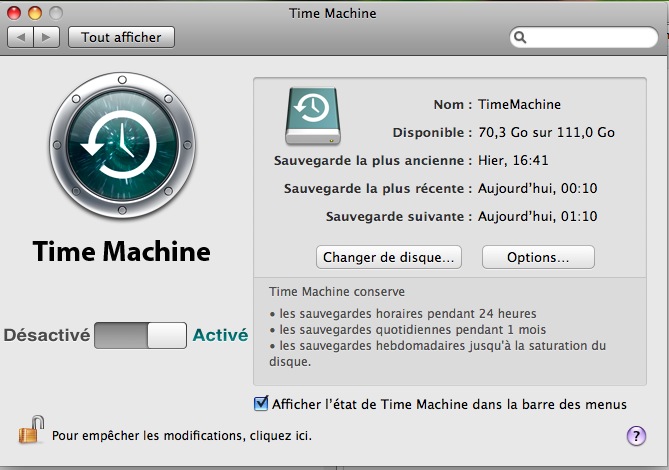Click the Tout afficher button

pos(121,37)
